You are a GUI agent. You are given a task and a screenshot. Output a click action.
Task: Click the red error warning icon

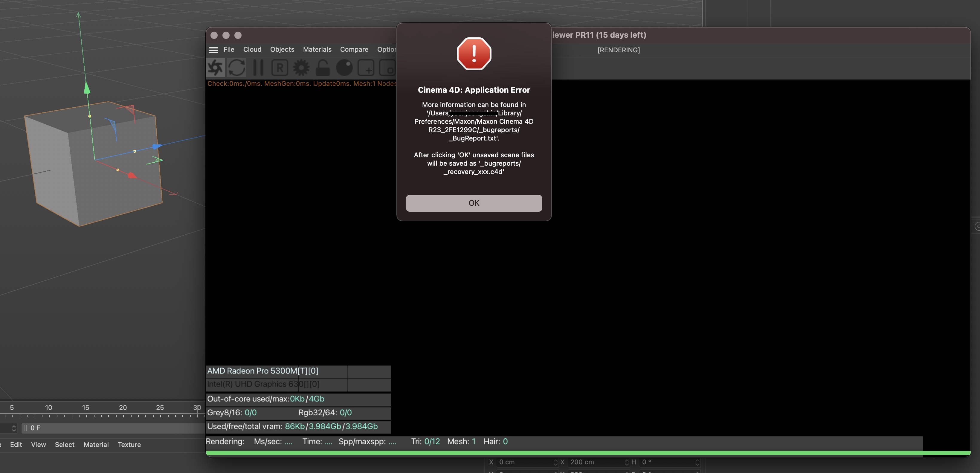pos(474,54)
